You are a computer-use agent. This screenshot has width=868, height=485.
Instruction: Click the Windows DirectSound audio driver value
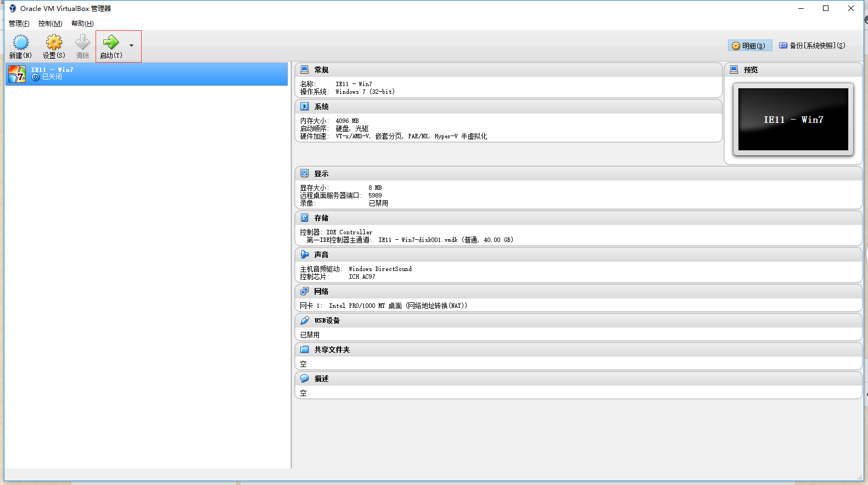tap(380, 269)
